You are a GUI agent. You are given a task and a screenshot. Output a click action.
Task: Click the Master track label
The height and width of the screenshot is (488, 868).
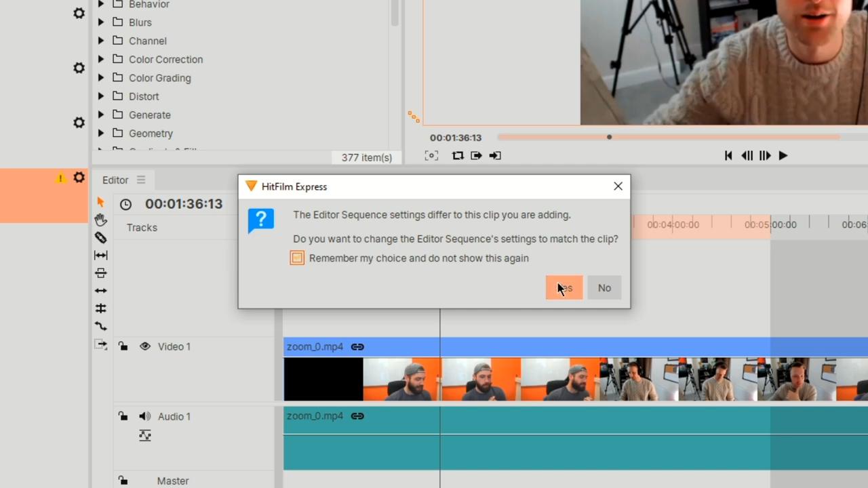[x=173, y=481]
